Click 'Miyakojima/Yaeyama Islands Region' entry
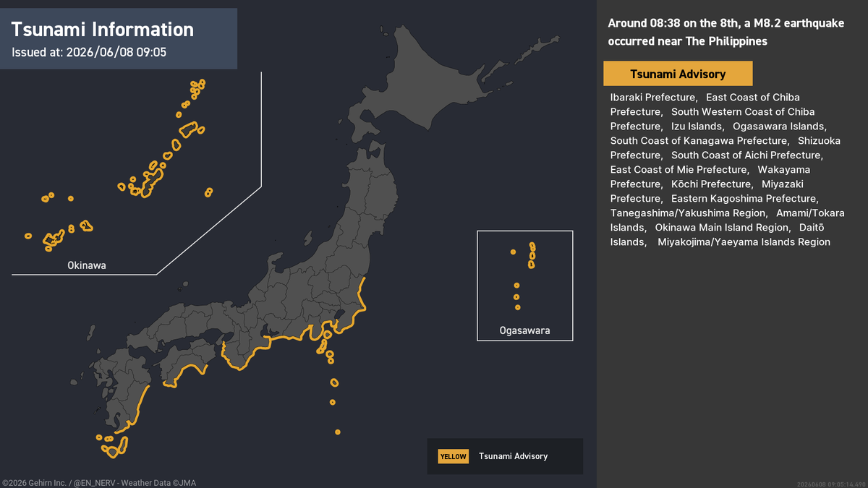The height and width of the screenshot is (488, 868). coord(744,241)
